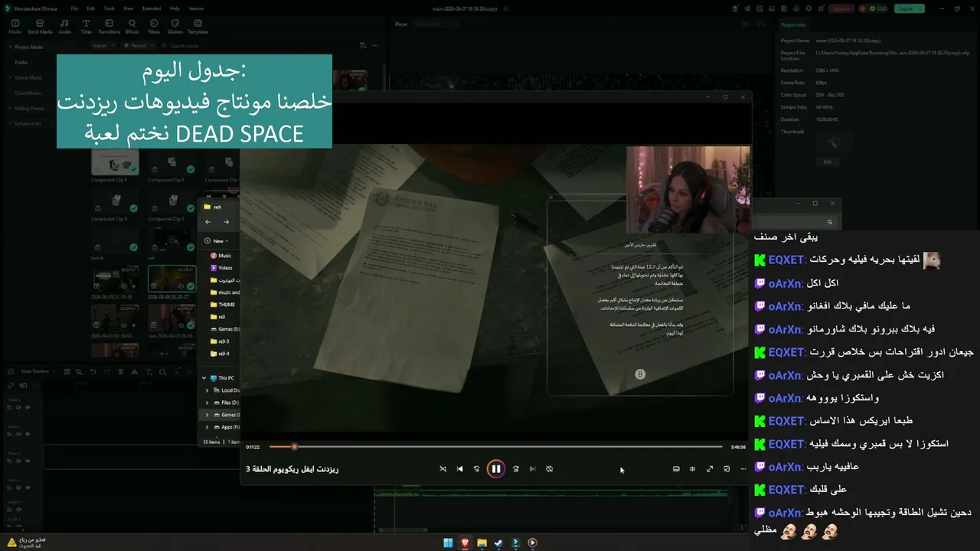Open the Filters panel
The image size is (980, 551).
click(154, 27)
